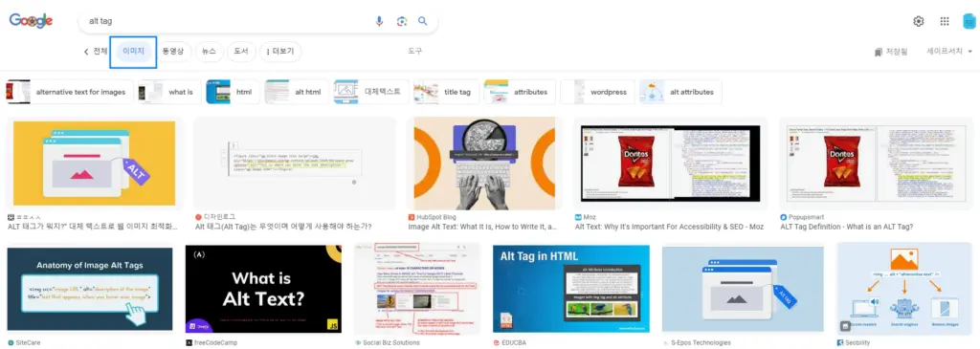
Task: Expand the 더보기 menu
Action: 280,52
